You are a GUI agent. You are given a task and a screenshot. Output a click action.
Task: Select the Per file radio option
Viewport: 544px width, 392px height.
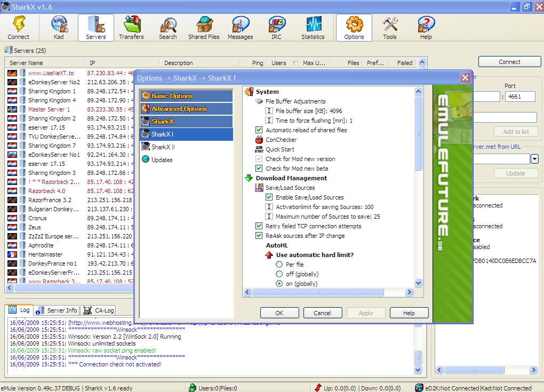[x=279, y=265]
